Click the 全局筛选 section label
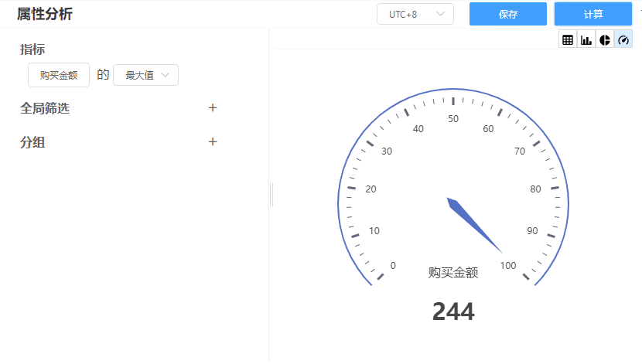The image size is (642, 364). (45, 108)
